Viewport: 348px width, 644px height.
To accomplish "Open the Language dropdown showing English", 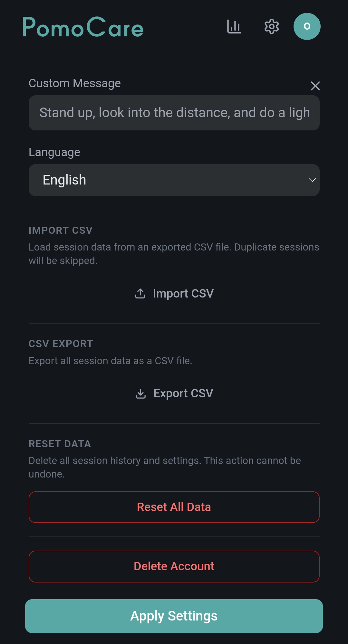I will [x=174, y=180].
